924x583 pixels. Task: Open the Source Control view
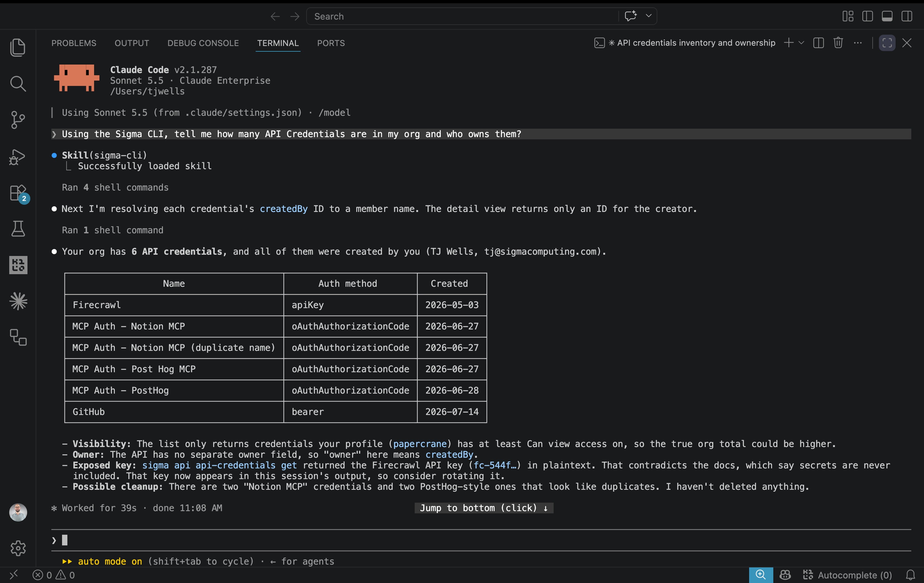pos(18,120)
